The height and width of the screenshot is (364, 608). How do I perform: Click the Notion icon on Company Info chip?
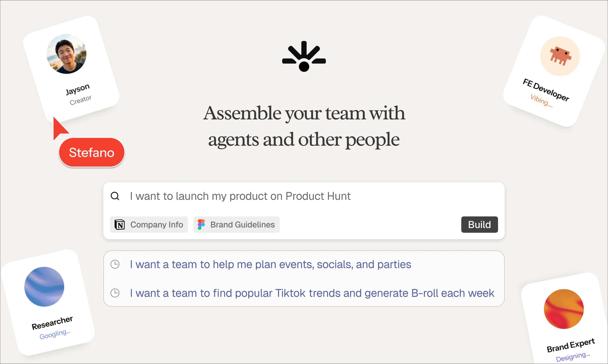(x=119, y=224)
